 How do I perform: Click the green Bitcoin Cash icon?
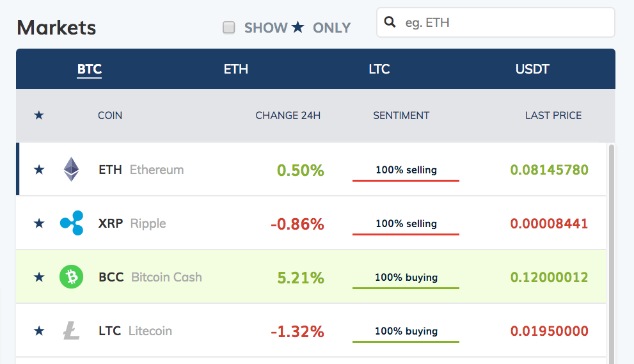click(71, 276)
